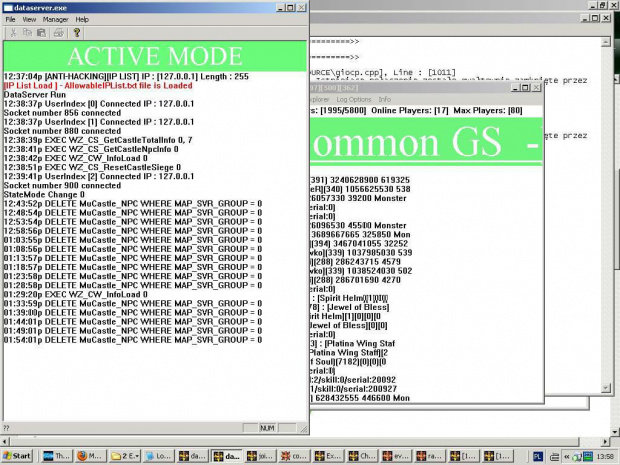Screen dimensions: 620x465
Task: Open the View menu
Action: point(29,19)
